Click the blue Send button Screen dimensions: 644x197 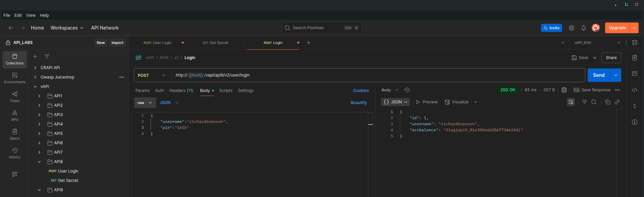[599, 75]
